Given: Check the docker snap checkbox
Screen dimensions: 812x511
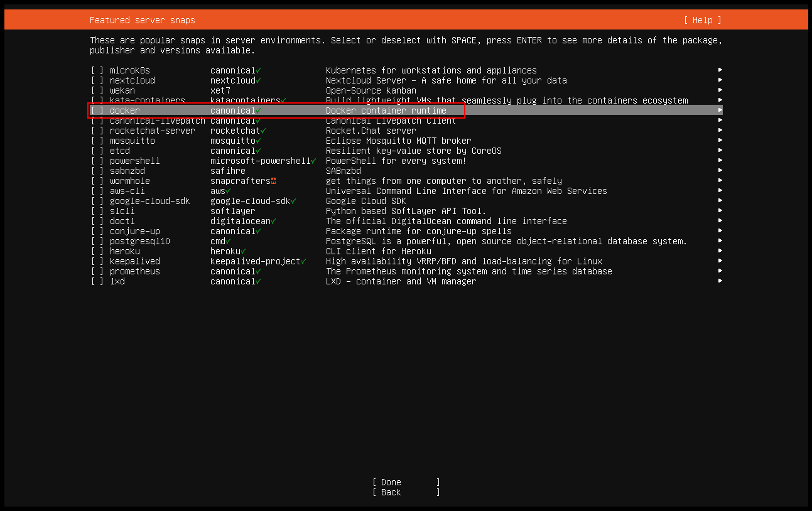Looking at the screenshot, I should (97, 110).
